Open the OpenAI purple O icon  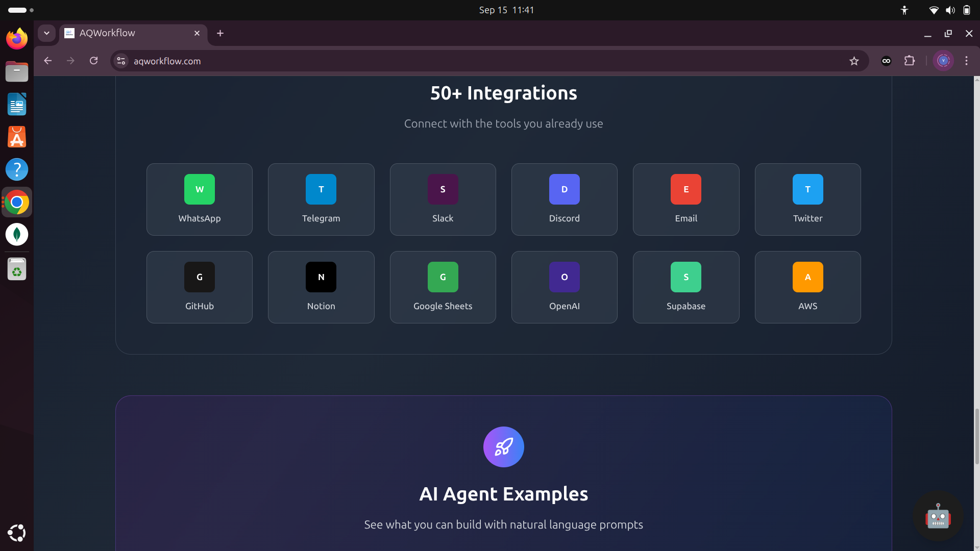tap(565, 277)
